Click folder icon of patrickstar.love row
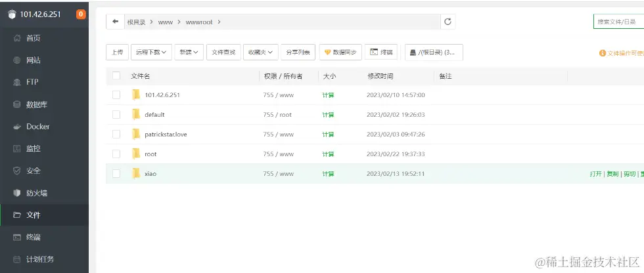Viewport: 644px width, 273px height. (136, 134)
